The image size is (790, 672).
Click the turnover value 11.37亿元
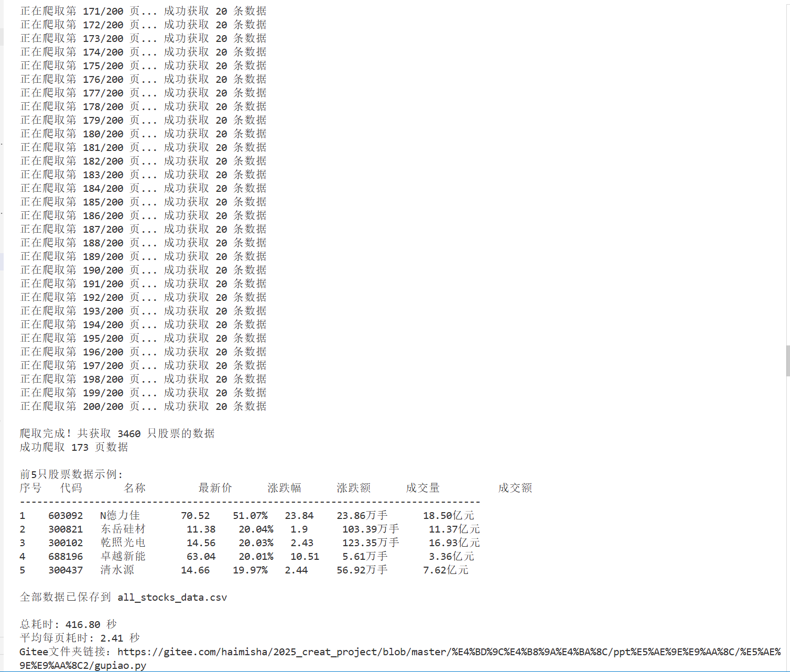[454, 529]
